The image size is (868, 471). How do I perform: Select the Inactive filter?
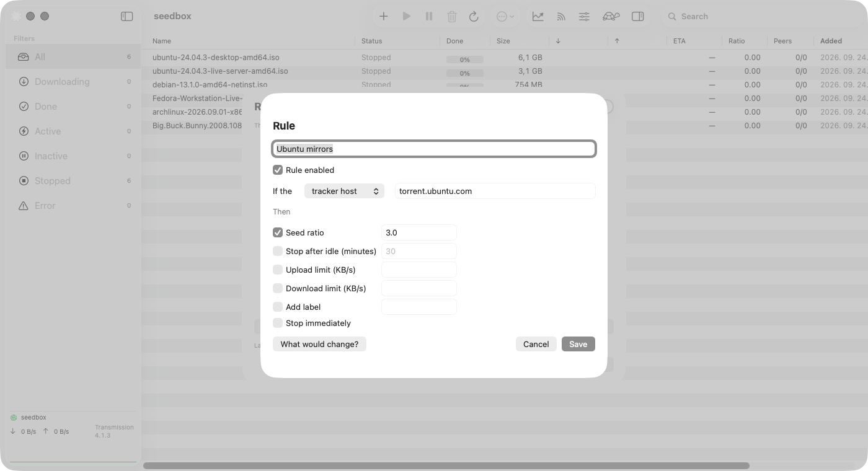(x=73, y=156)
